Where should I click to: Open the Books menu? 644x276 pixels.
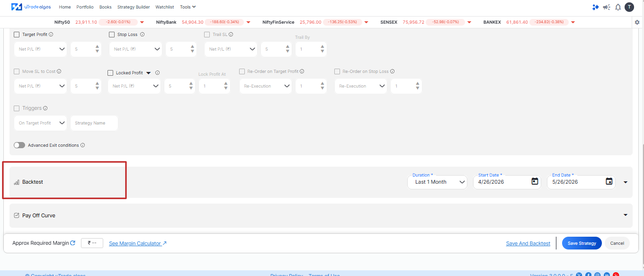point(105,7)
